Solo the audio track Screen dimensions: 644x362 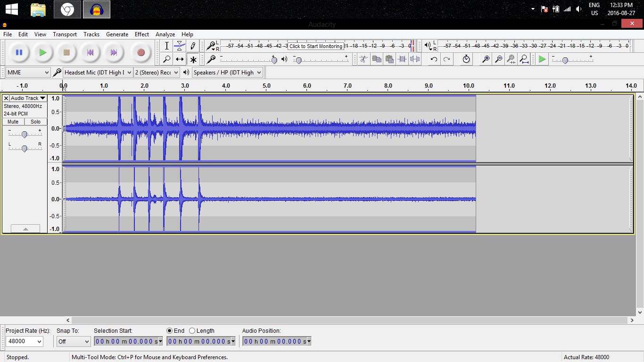(x=35, y=122)
